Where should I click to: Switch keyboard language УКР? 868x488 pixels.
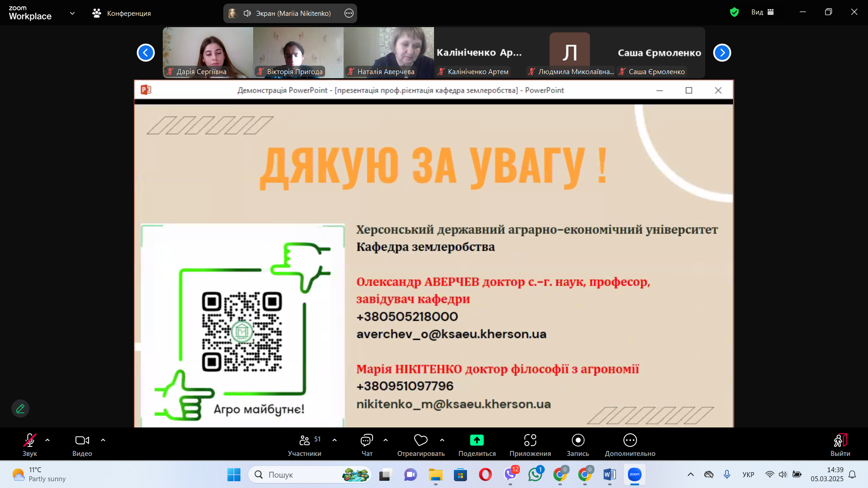tap(748, 474)
